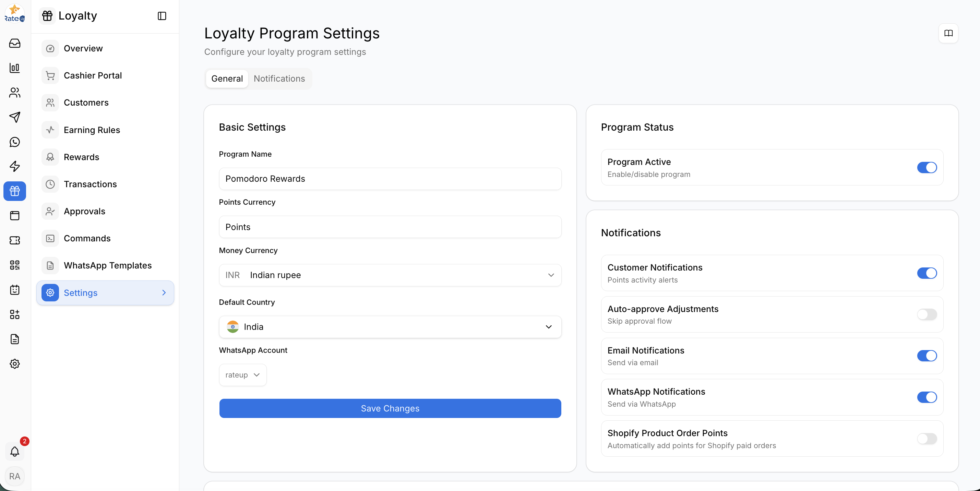Click the Loyalty Program Settings heading

click(292, 34)
